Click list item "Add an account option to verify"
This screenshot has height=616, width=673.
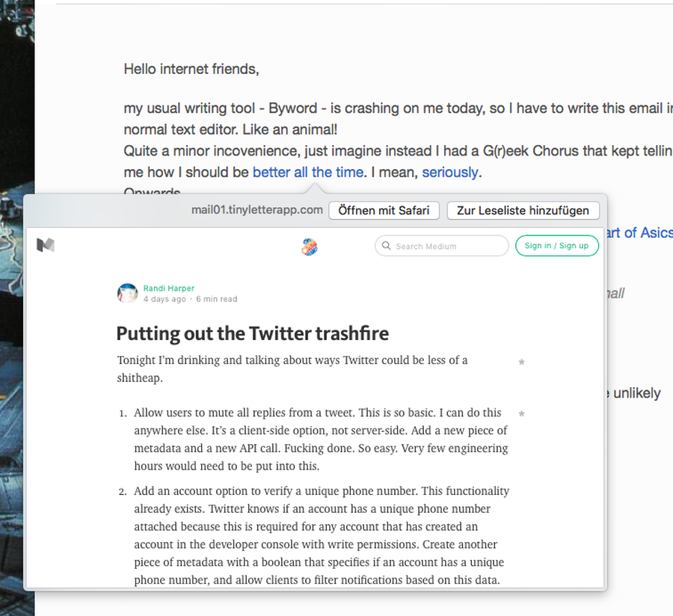pyautogui.click(x=322, y=535)
